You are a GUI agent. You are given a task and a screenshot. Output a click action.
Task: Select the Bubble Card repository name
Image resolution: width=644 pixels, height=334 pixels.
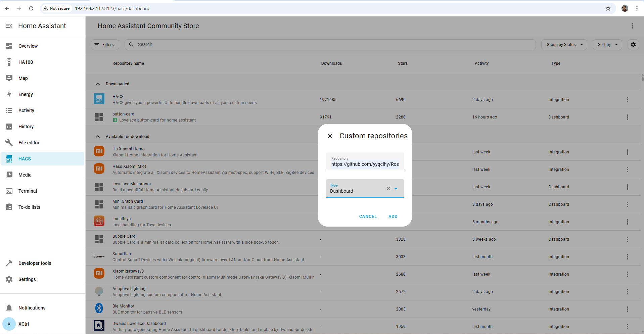pos(124,236)
